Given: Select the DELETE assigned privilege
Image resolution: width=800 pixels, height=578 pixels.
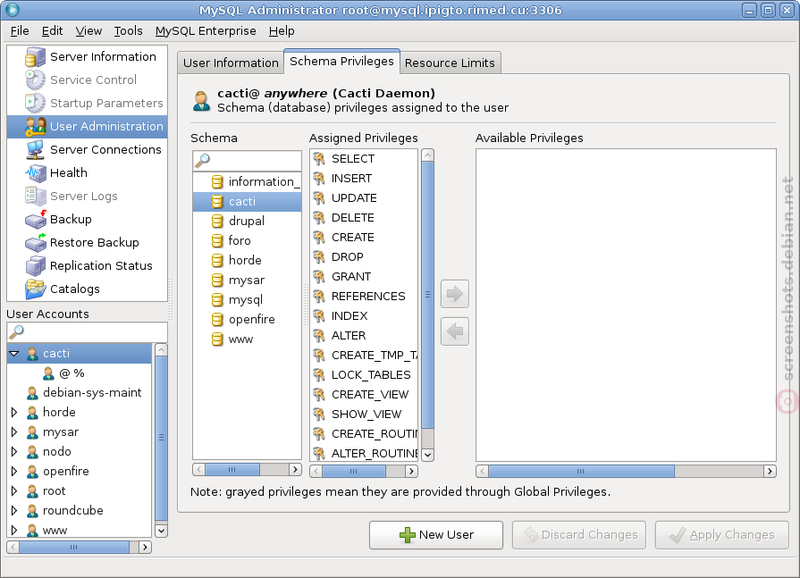Looking at the screenshot, I should coord(353,218).
